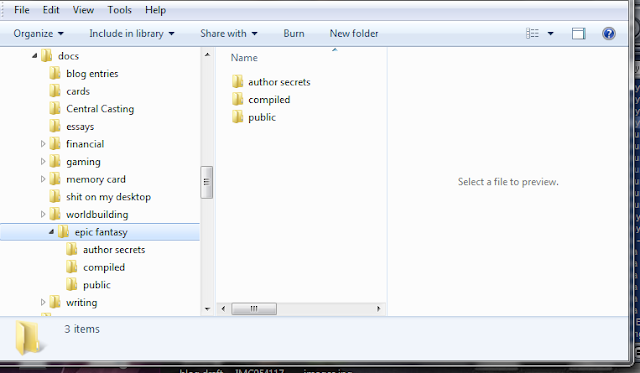Click file list scroll left arrow
The height and width of the screenshot is (373, 640).
[x=223, y=309]
